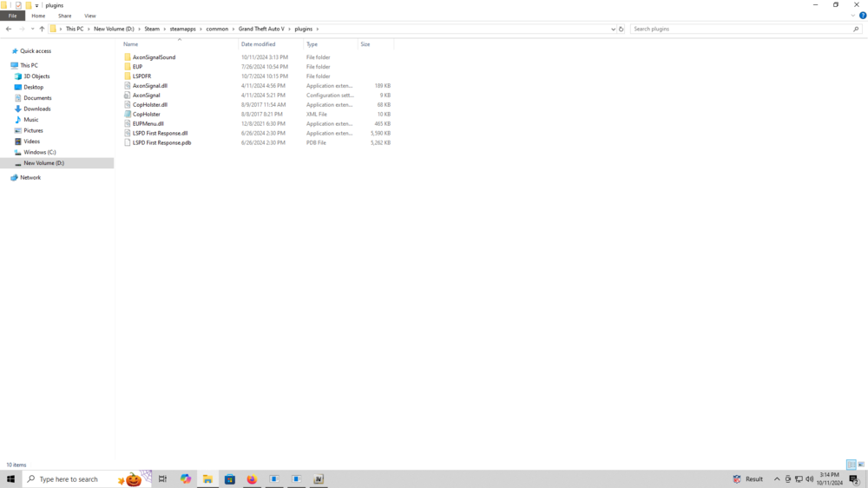Select the AxonSignal configuration file icon
Screen dimensions: 868x488
tap(128, 96)
